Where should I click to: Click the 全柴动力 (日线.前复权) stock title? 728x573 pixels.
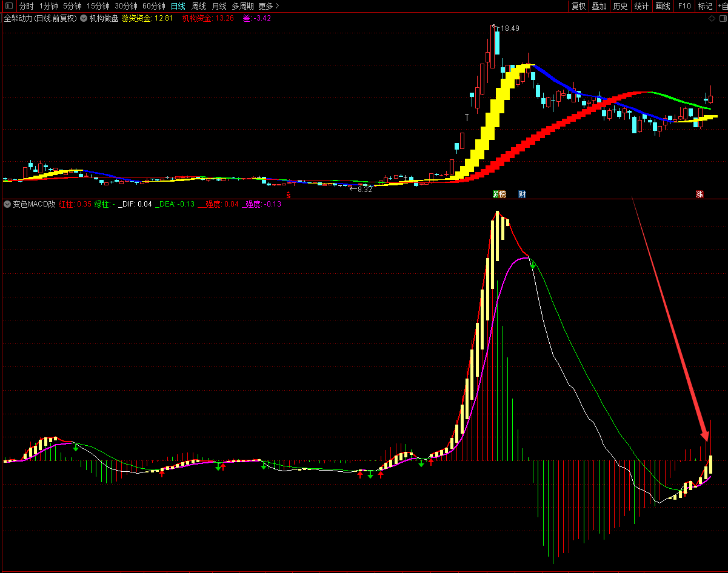pos(41,18)
